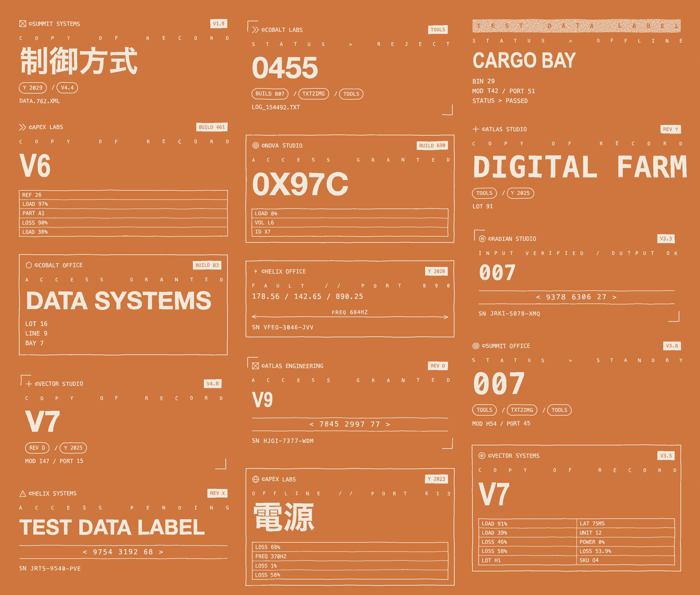
Task: Click the filled TOOLS tag on Cobalt Labs card
Action: pos(438,30)
